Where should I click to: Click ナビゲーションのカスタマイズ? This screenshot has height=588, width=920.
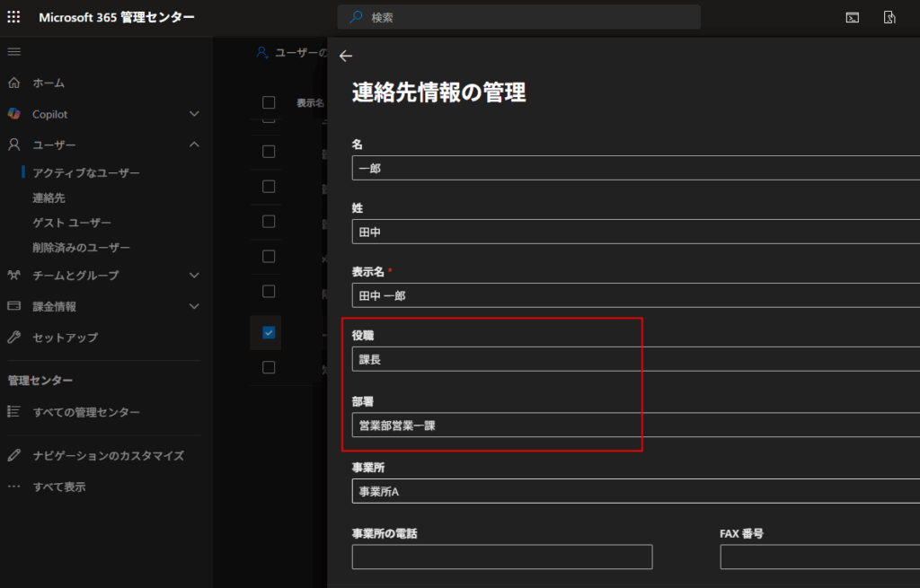point(109,455)
